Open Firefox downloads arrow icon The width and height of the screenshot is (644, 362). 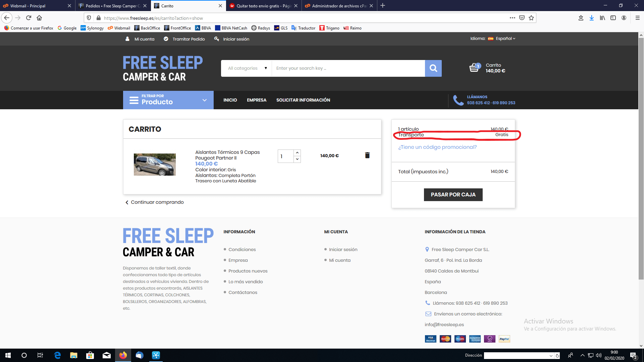592,18
